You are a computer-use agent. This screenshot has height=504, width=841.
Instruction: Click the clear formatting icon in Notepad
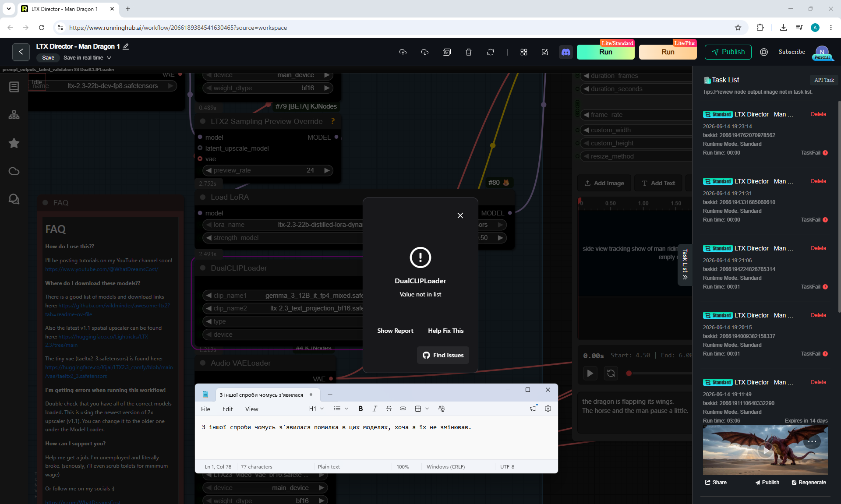tap(442, 409)
